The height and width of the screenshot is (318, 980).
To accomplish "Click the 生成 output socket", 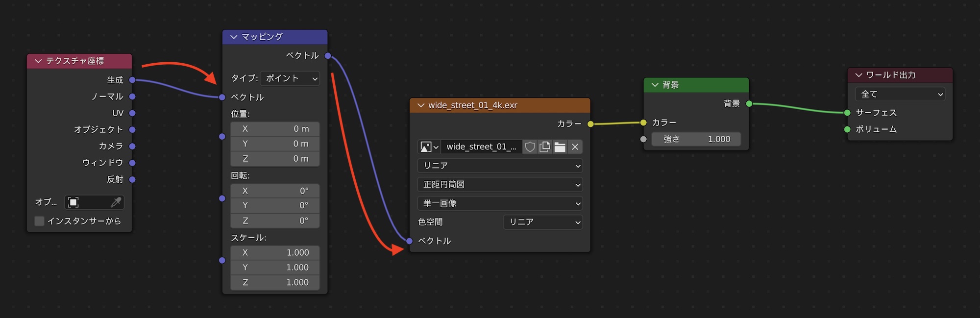I will pos(132,80).
